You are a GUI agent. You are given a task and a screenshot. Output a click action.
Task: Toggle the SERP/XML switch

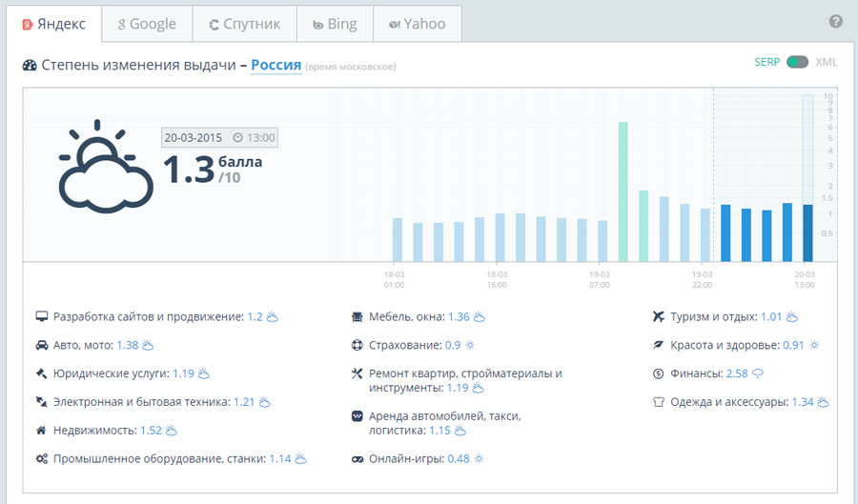pyautogui.click(x=797, y=62)
